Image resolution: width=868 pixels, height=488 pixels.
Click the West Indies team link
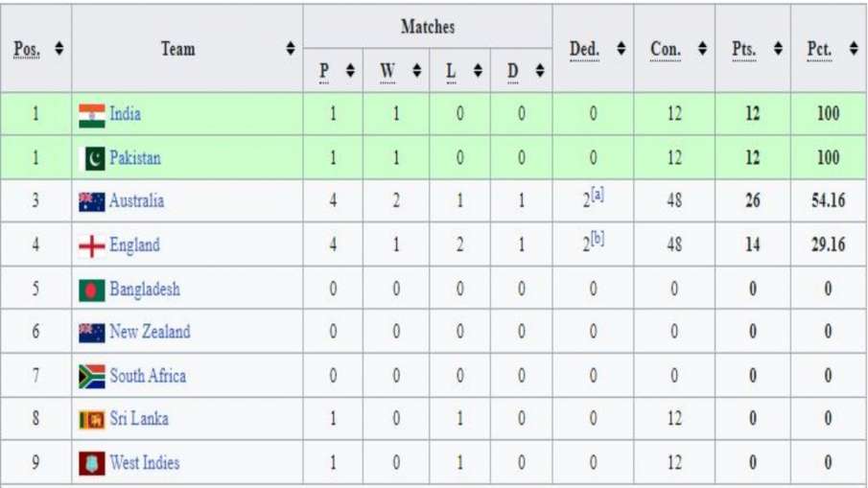click(x=144, y=463)
